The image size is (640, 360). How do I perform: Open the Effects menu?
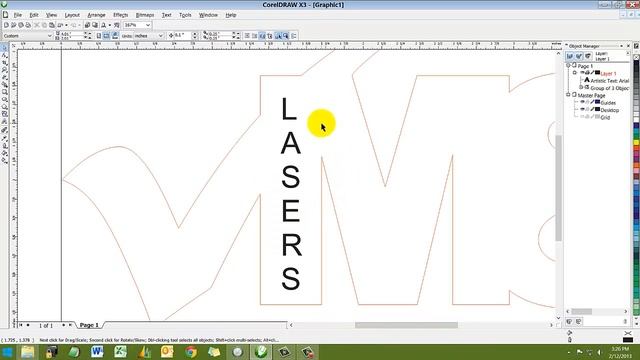pyautogui.click(x=120, y=15)
